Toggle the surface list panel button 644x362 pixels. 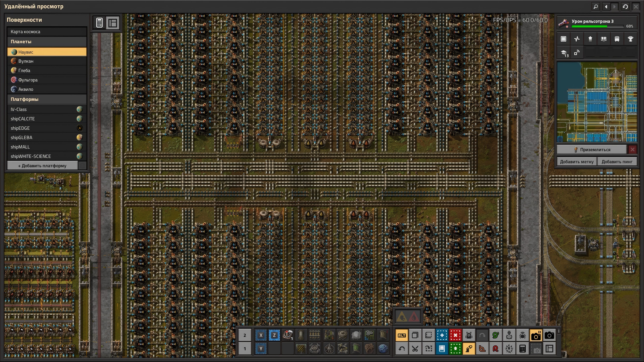(113, 23)
